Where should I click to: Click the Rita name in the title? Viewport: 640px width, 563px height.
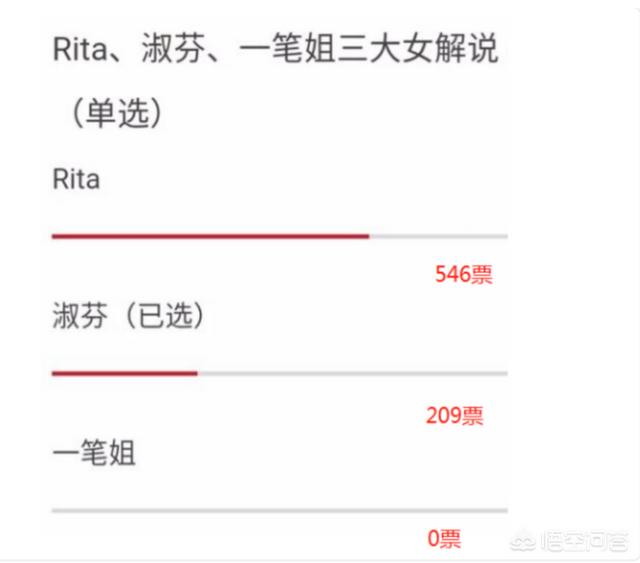click(80, 49)
